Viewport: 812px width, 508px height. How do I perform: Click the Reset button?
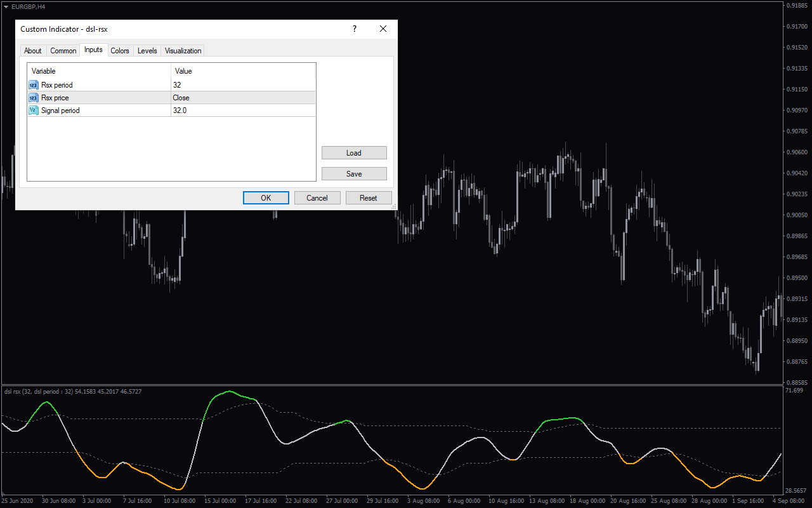click(x=369, y=198)
